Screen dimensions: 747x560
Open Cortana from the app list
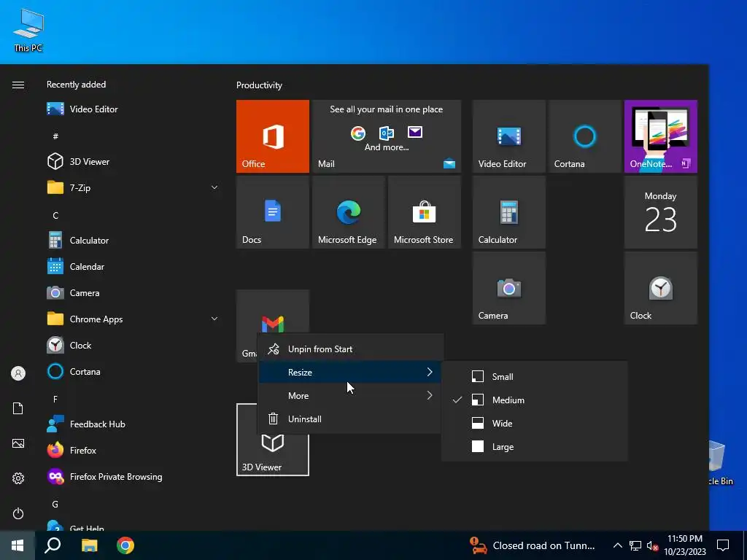[x=133, y=371]
